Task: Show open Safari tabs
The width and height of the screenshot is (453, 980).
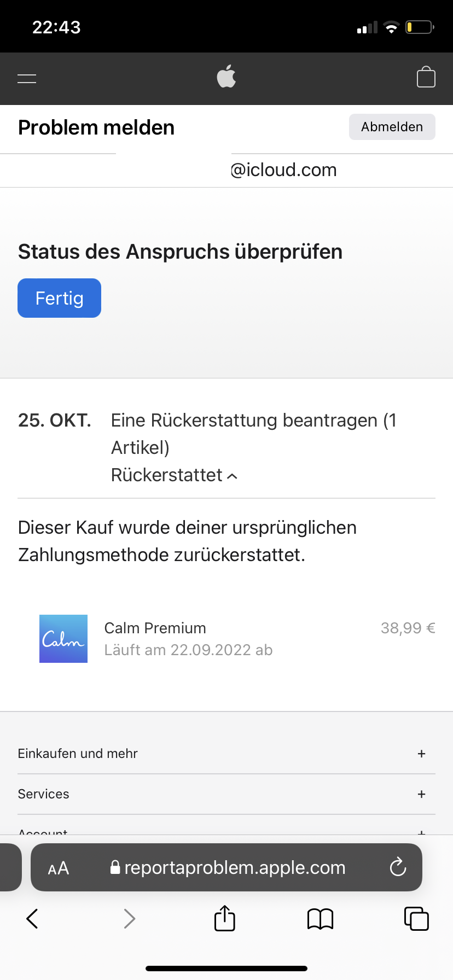Action: (416, 919)
